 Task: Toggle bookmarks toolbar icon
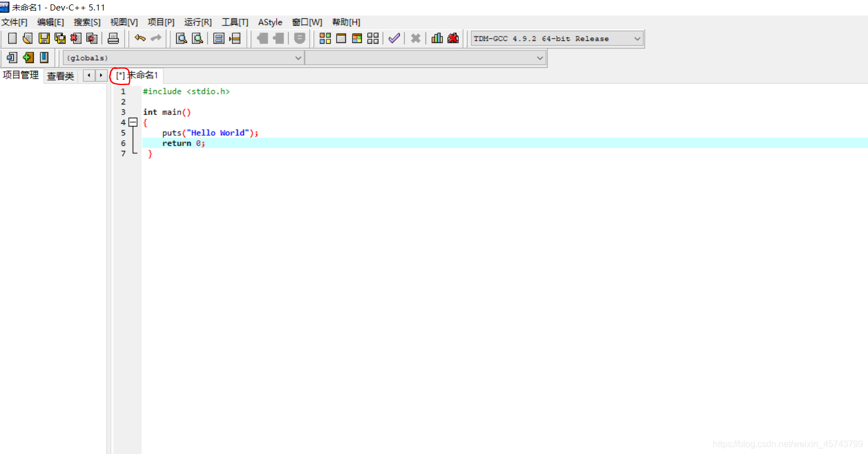point(219,38)
